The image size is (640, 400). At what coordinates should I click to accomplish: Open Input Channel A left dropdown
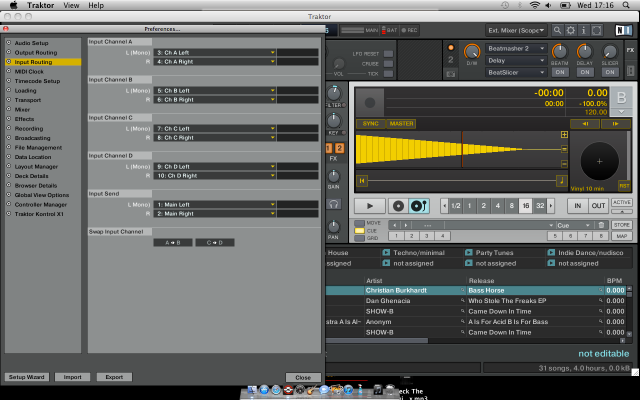pyautogui.click(x=215, y=53)
